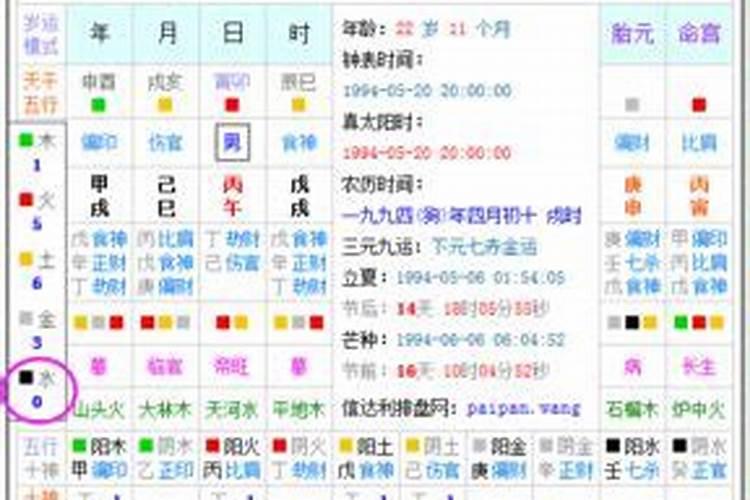Select the 月 column header
The width and height of the screenshot is (750, 500).
pyautogui.click(x=167, y=33)
